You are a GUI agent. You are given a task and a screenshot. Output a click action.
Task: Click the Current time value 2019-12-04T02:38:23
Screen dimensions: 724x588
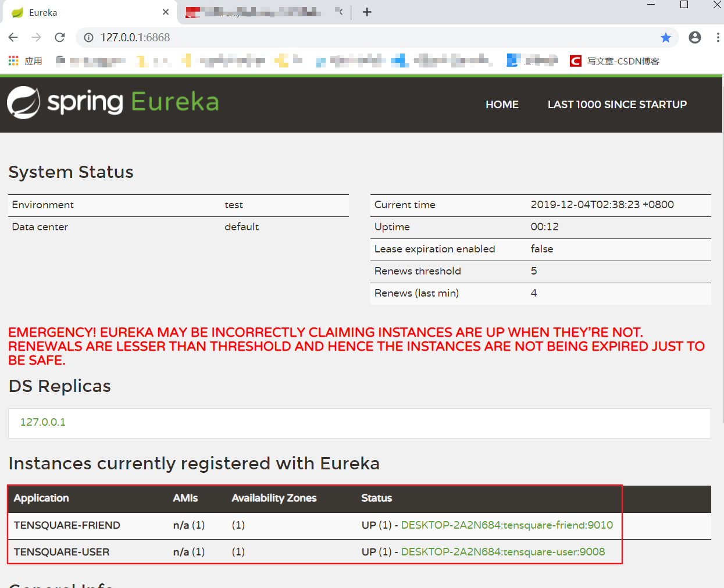point(602,205)
